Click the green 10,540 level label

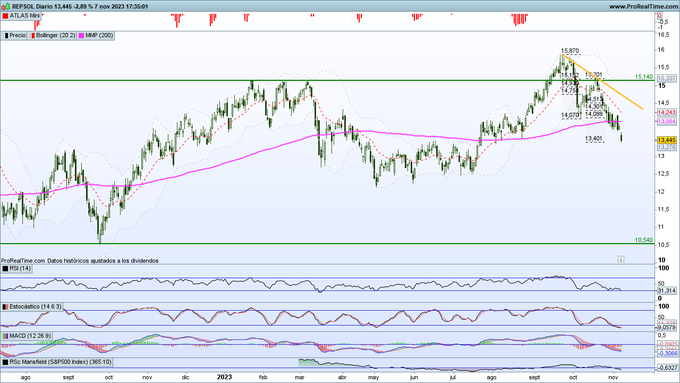644,240
